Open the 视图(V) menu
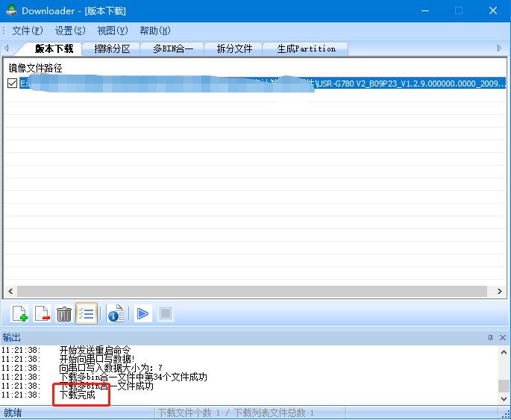 [113, 31]
